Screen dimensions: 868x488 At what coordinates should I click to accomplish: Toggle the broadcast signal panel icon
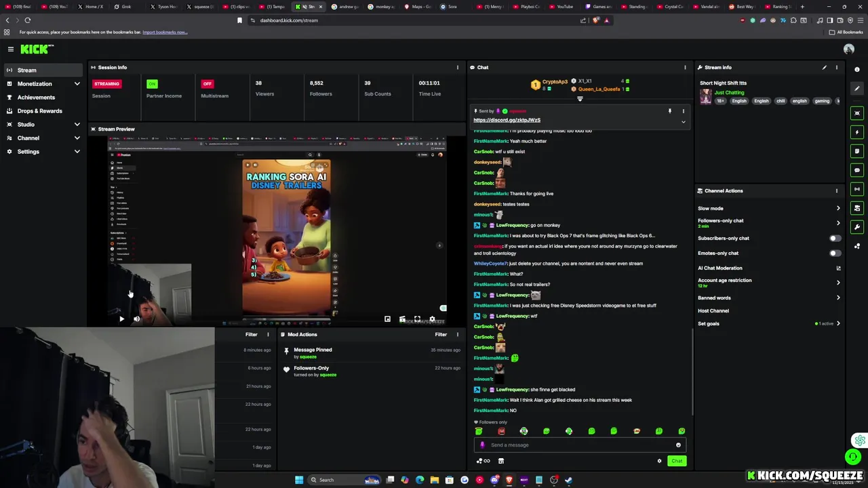857,189
